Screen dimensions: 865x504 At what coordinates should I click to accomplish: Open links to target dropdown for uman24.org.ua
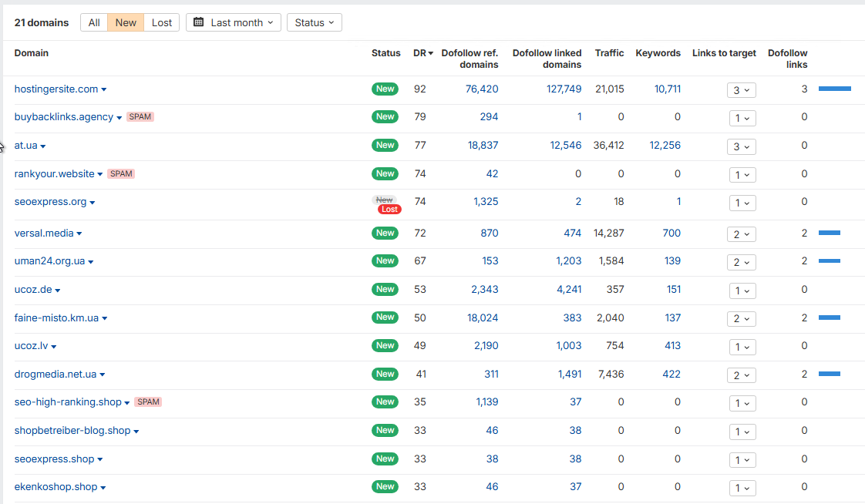tap(742, 263)
